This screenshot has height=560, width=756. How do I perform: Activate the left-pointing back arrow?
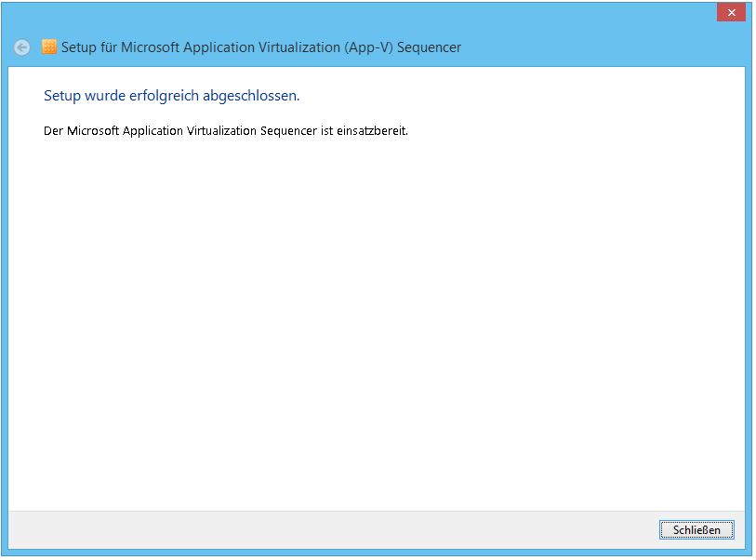click(x=20, y=46)
